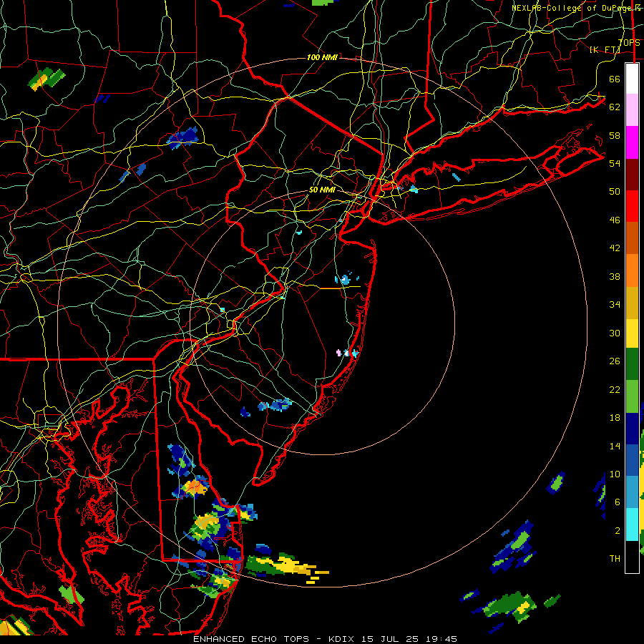Click the light pink 62 kft swatch
This screenshot has width=644, height=644.
(632, 110)
